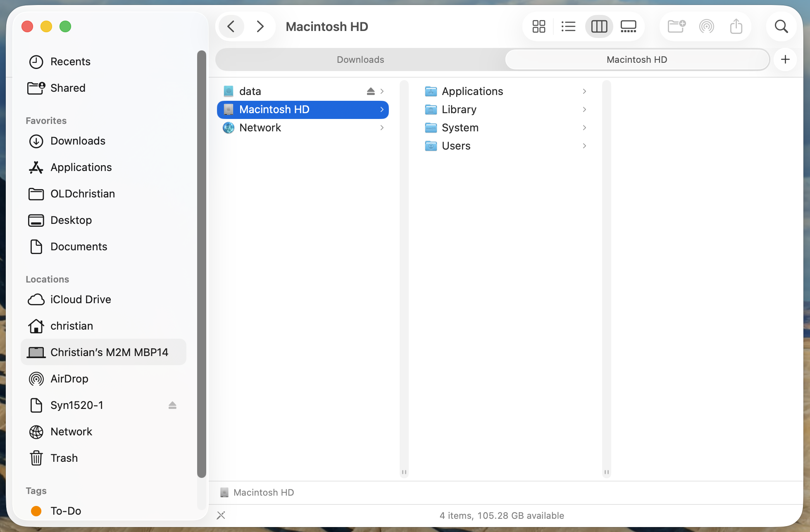The height and width of the screenshot is (532, 810).
Task: Switch to icon view mode
Action: [x=539, y=27]
